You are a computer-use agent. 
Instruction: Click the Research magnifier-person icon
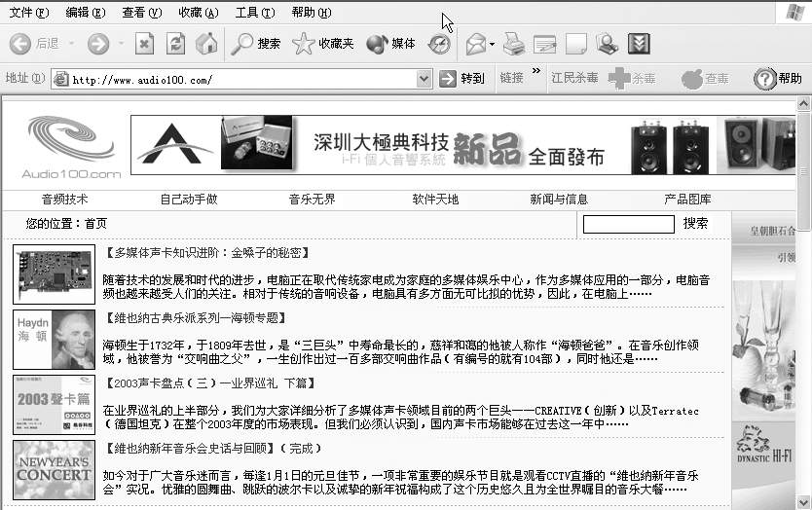pos(607,44)
